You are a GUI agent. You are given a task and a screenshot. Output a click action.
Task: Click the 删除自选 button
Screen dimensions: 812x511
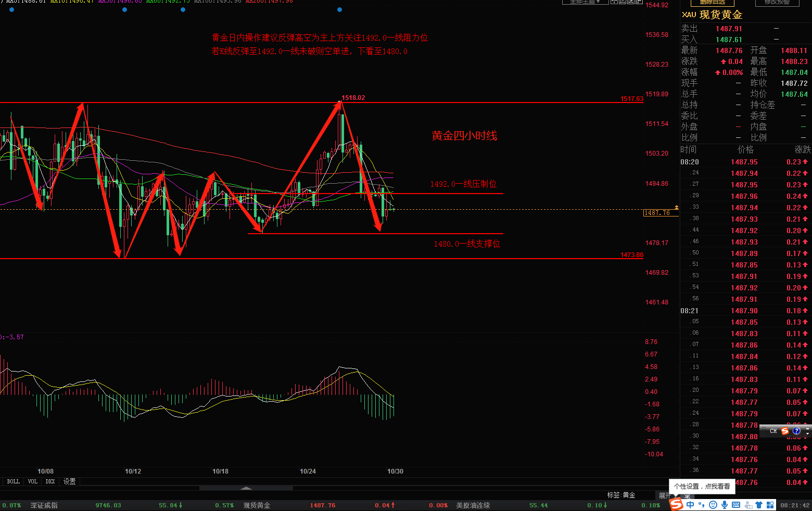(x=713, y=3)
